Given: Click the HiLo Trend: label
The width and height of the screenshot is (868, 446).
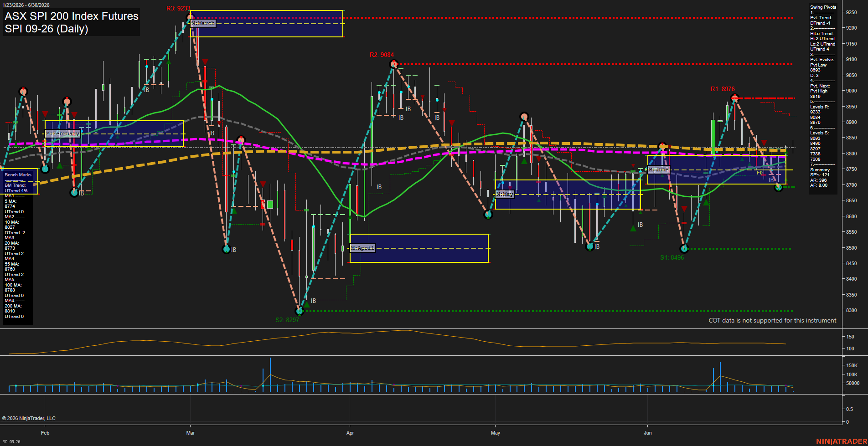Looking at the screenshot, I should (822, 33).
